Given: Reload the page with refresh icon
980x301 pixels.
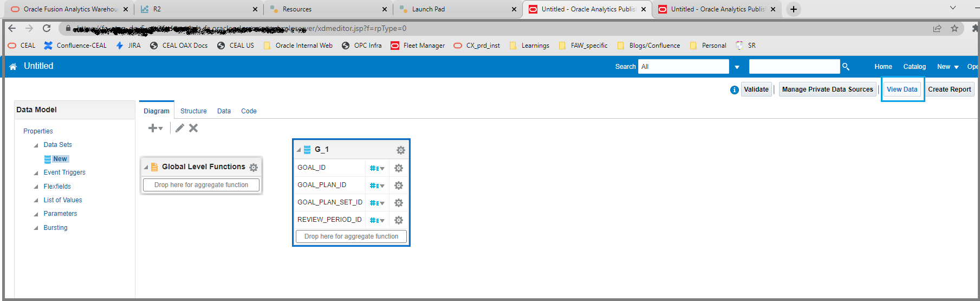Looking at the screenshot, I should (x=47, y=28).
